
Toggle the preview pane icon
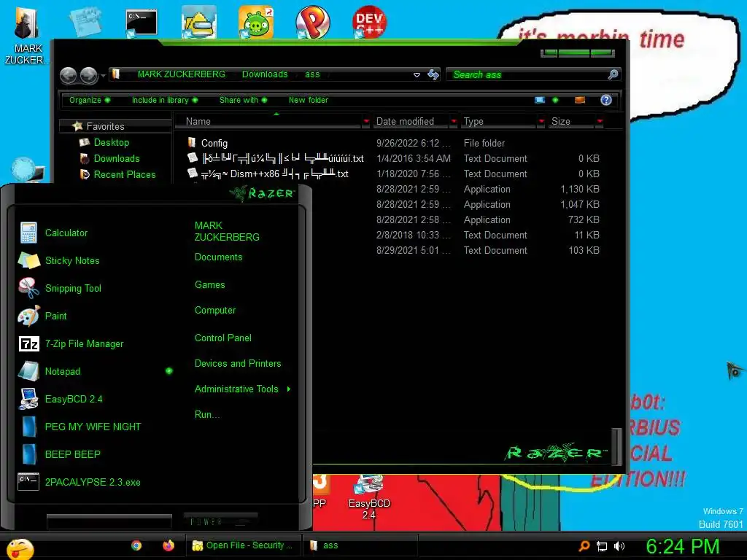(x=580, y=100)
